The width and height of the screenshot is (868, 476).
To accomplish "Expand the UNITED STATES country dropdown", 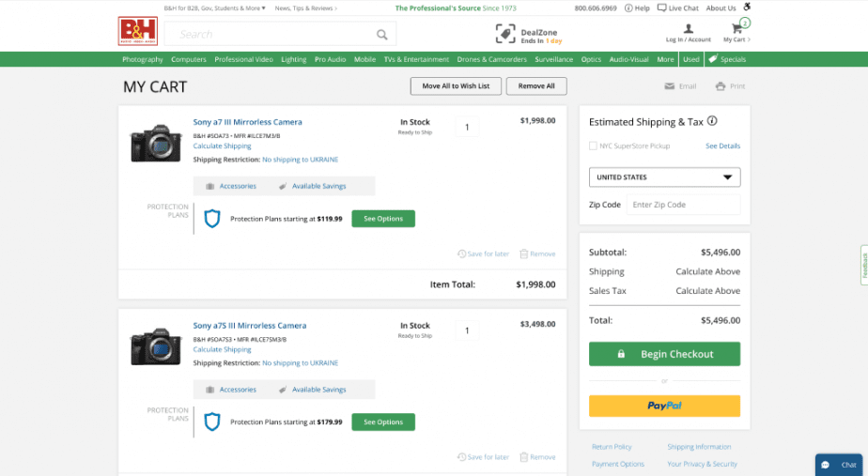I will point(664,177).
